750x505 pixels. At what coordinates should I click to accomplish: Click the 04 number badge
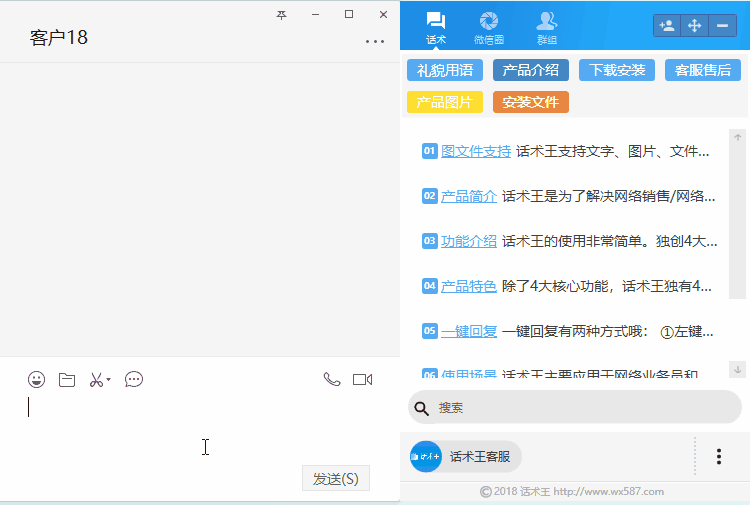click(430, 286)
